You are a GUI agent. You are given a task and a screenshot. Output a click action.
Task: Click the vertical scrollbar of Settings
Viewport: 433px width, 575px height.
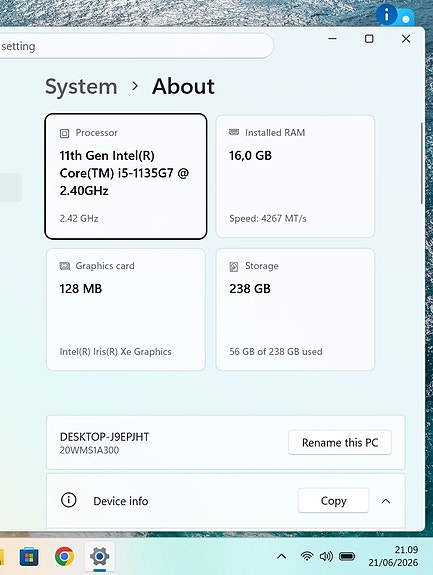pos(422,163)
